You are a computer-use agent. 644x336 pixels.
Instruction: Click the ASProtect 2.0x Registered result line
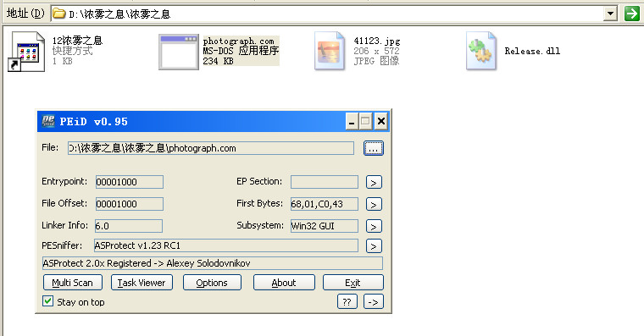pyautogui.click(x=213, y=263)
